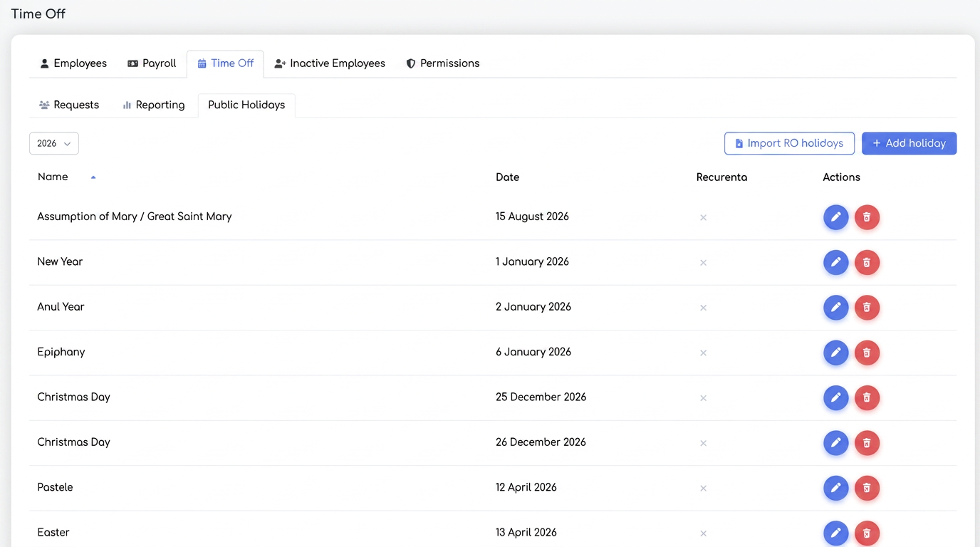The image size is (980, 547).
Task: Open the 2026 year dropdown
Action: coord(54,143)
